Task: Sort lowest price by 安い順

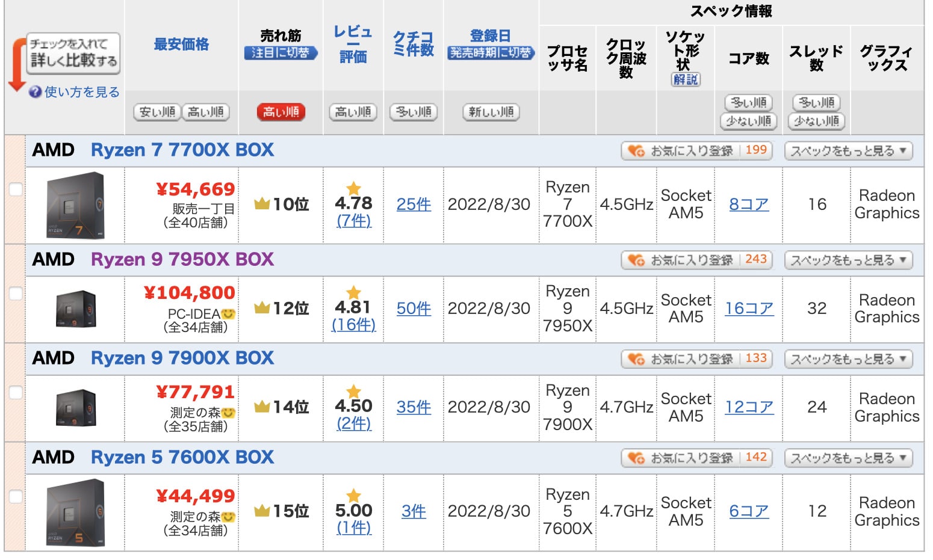Action: click(x=157, y=112)
